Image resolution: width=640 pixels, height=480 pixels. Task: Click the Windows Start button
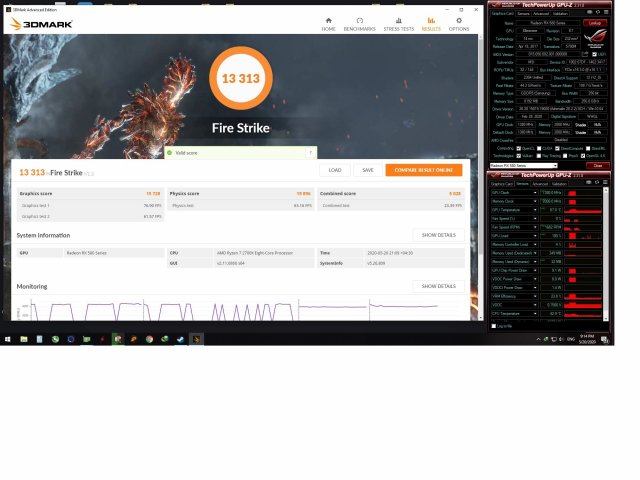[8, 339]
